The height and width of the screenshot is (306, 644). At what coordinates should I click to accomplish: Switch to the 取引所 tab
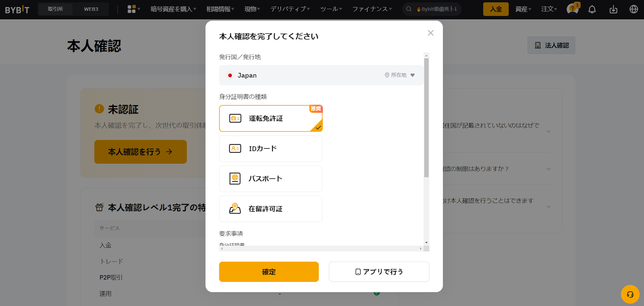[x=56, y=9]
